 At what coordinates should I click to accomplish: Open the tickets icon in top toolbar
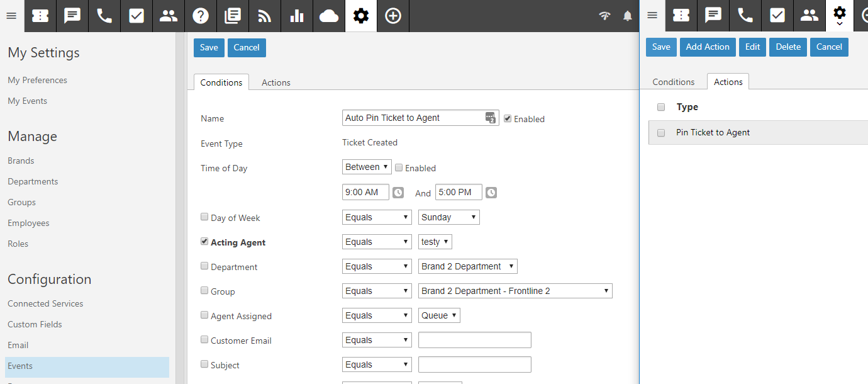pos(40,16)
